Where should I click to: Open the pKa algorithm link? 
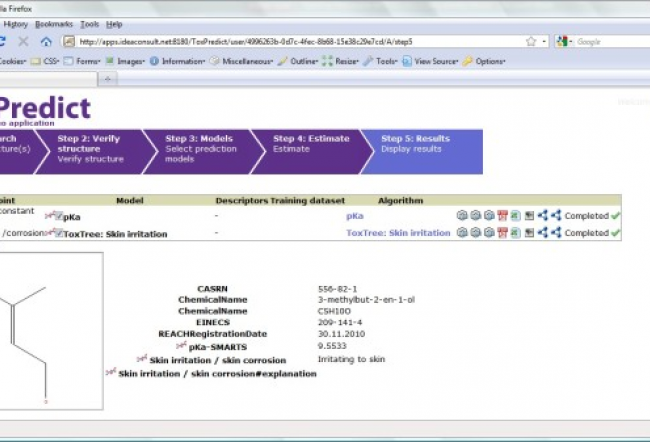[x=355, y=216]
